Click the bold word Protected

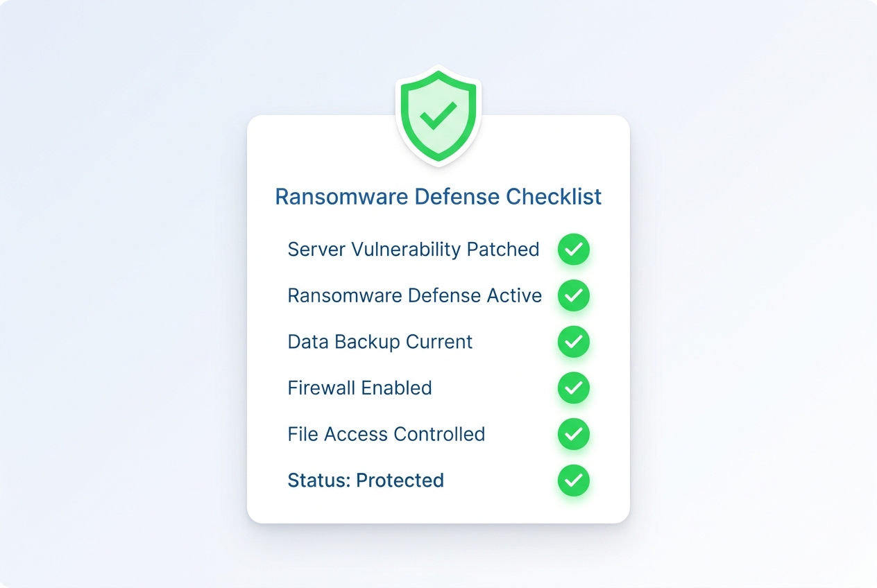(x=400, y=481)
